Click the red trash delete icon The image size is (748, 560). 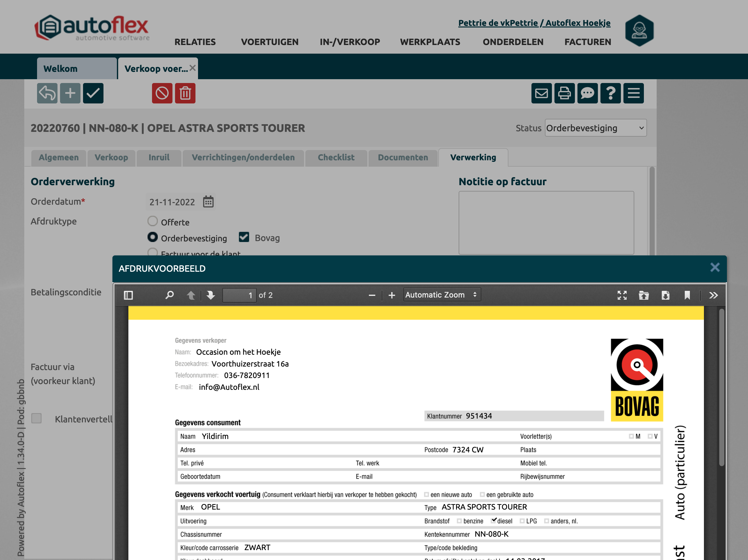[x=185, y=93]
